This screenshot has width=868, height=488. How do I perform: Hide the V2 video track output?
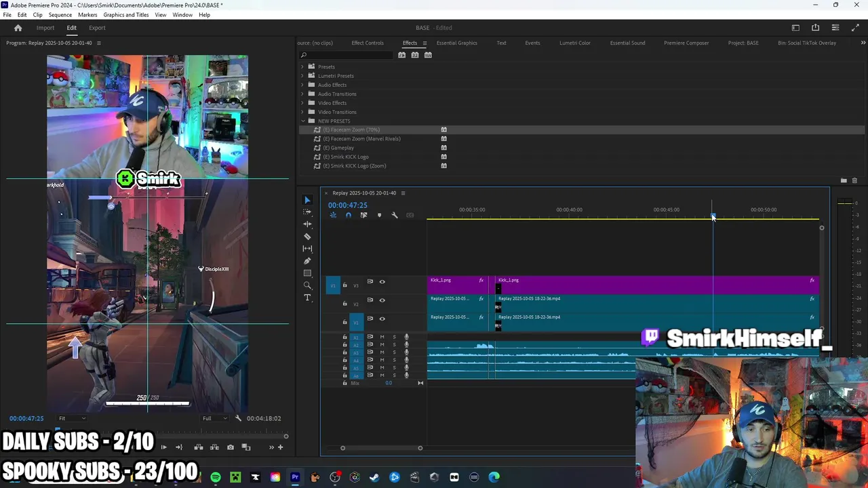(382, 300)
